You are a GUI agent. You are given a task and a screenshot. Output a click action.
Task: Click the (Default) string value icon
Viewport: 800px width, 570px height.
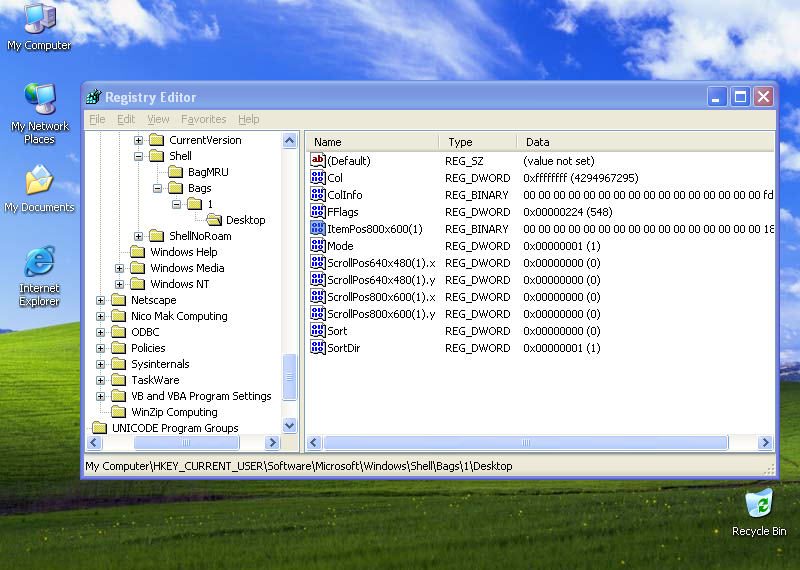317,161
